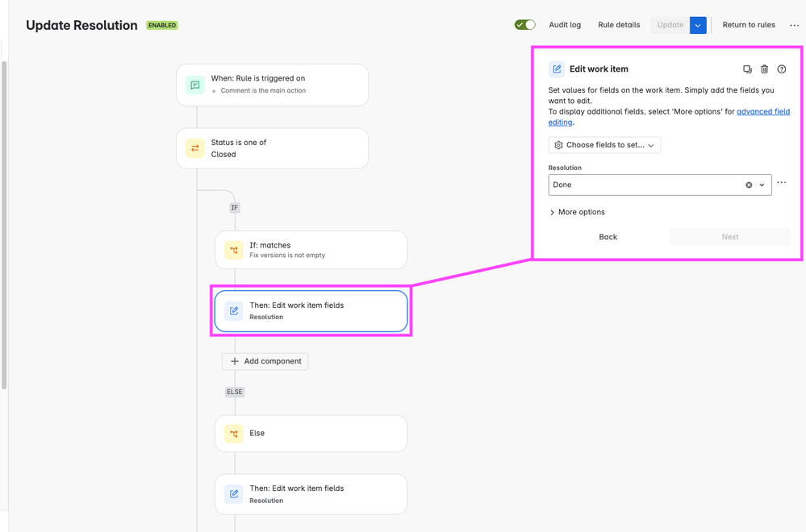The width and height of the screenshot is (806, 532).
Task: Open the Choose fields to set dropdown
Action: pyautogui.click(x=604, y=145)
